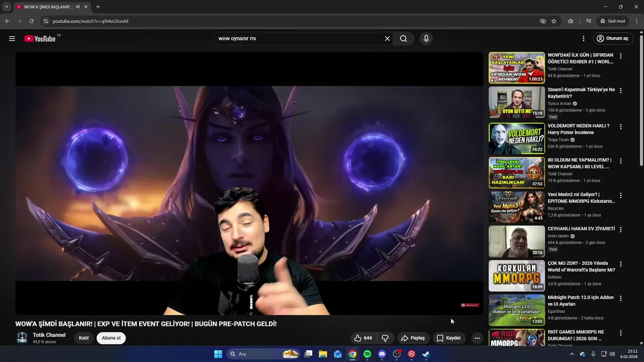
Task: Bookmark this page with star
Action: pyautogui.click(x=554, y=21)
